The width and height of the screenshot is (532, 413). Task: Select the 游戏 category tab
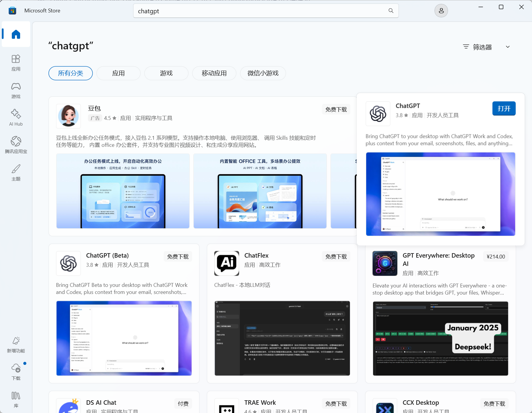(166, 73)
